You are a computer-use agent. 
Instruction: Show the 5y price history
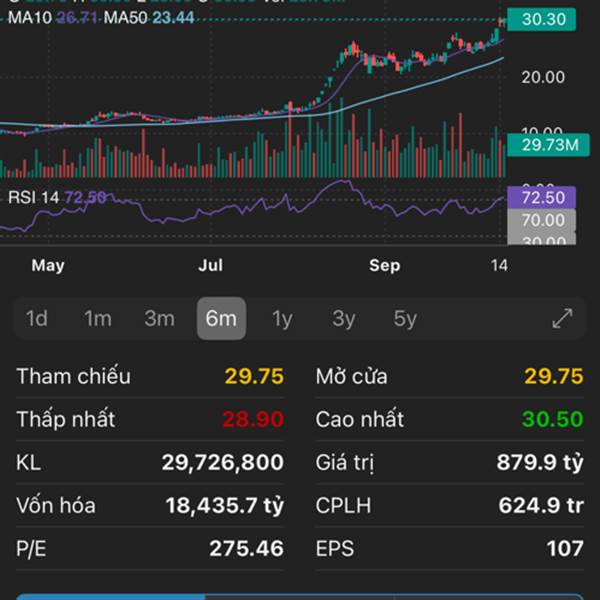(405, 319)
